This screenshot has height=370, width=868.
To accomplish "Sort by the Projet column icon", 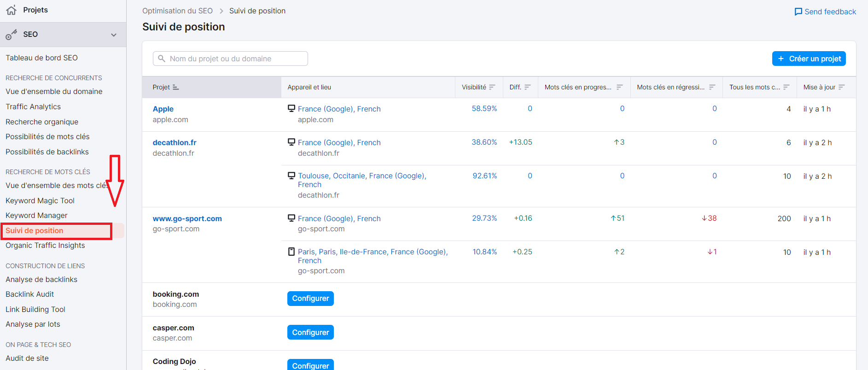I will (x=175, y=87).
